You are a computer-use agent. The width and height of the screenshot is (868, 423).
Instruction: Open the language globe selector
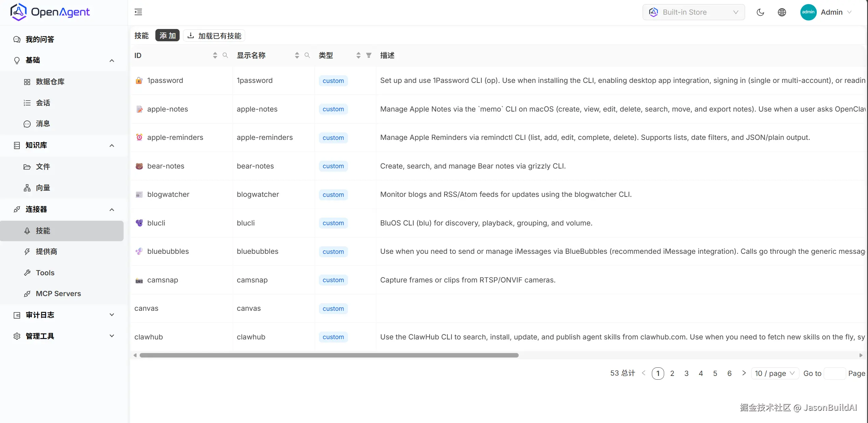pos(782,12)
